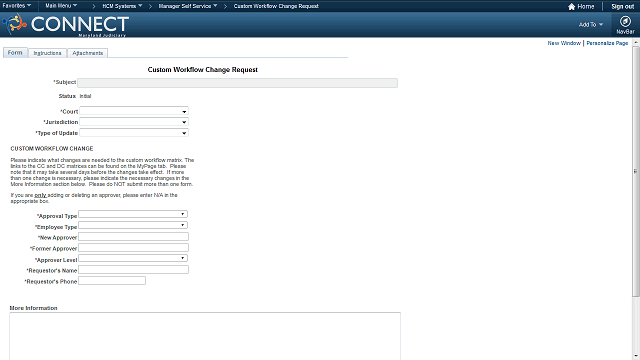The width and height of the screenshot is (640, 360).
Task: Open the Main Menu dropdown
Action: click(x=61, y=6)
